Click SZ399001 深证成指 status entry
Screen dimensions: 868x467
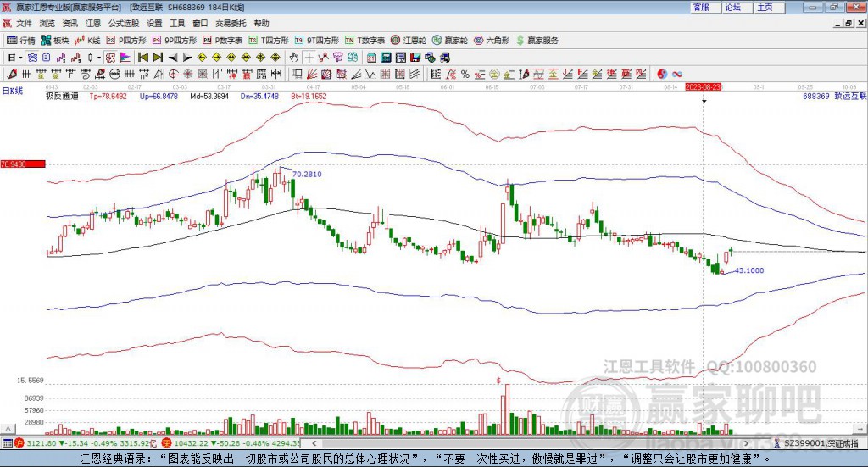click(x=815, y=443)
